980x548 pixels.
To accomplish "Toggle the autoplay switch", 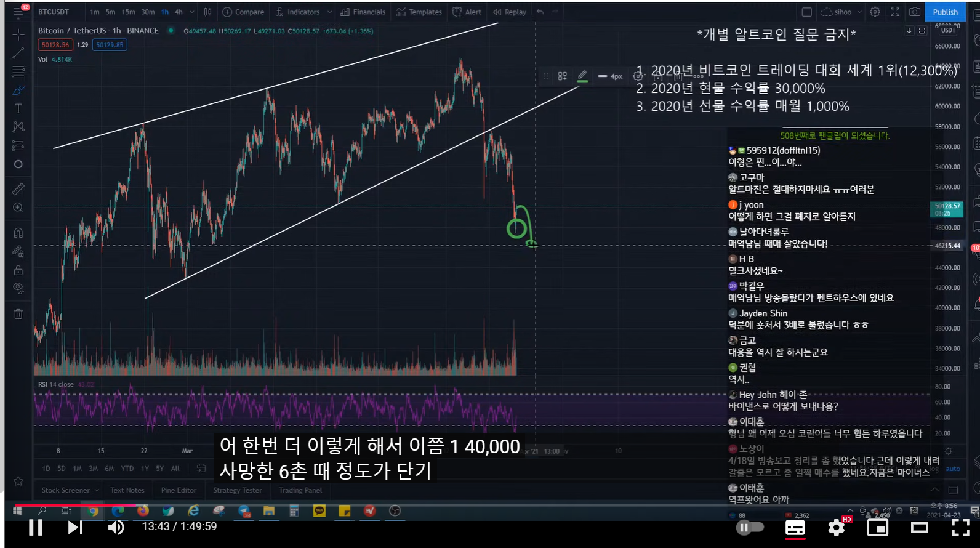I will pos(750,527).
